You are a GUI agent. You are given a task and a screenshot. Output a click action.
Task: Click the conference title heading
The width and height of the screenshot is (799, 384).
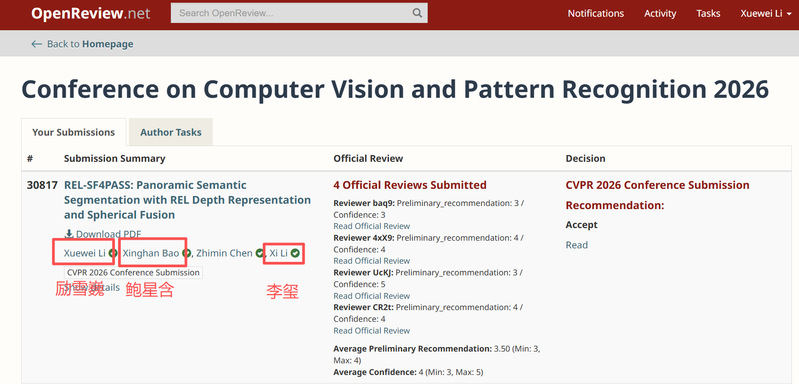pos(395,89)
